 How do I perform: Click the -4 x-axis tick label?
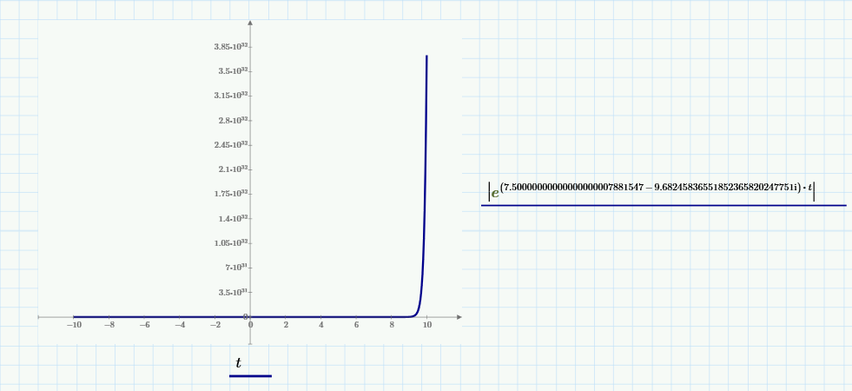tap(179, 325)
